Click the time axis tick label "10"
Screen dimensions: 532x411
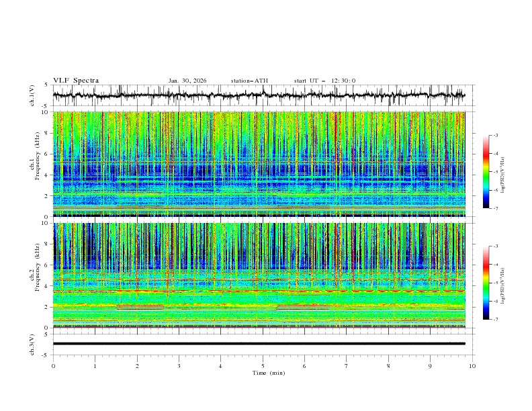(472, 366)
